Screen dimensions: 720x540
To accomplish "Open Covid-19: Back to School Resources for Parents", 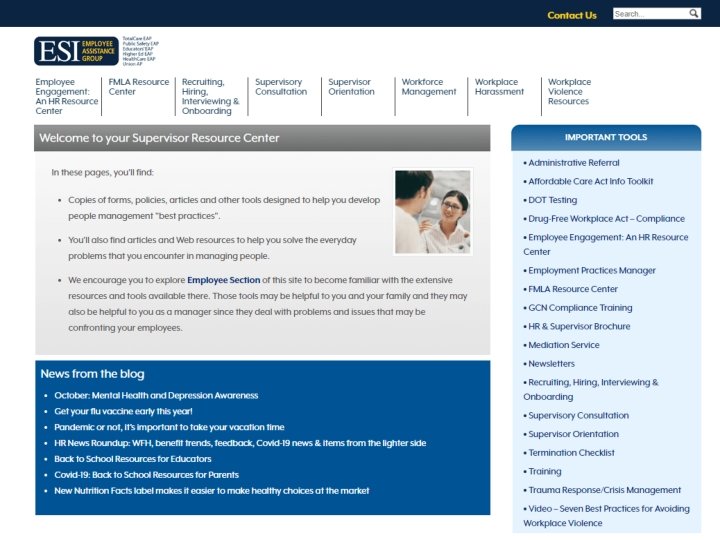I will [146, 475].
